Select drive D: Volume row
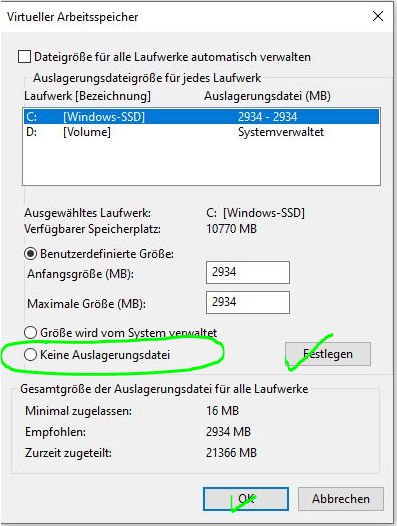 tap(201, 132)
